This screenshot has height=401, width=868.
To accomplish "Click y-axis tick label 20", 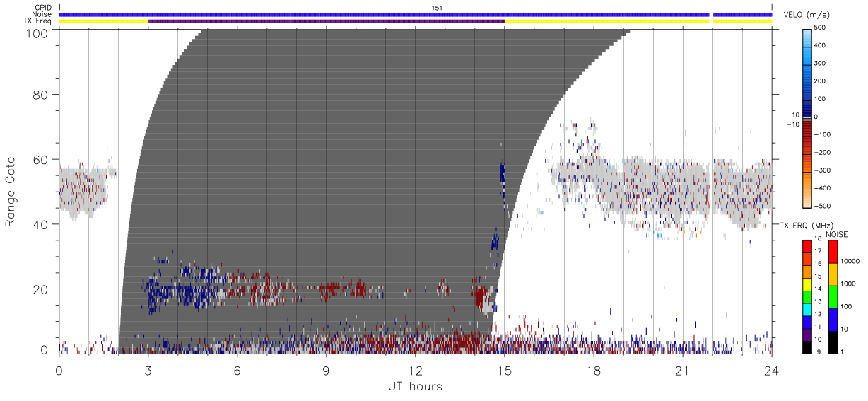I will click(41, 289).
